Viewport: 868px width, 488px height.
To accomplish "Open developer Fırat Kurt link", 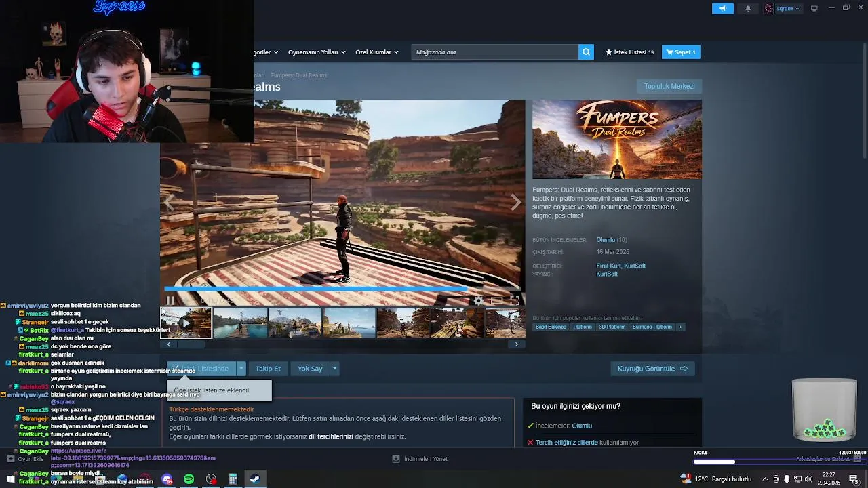I will pyautogui.click(x=608, y=266).
